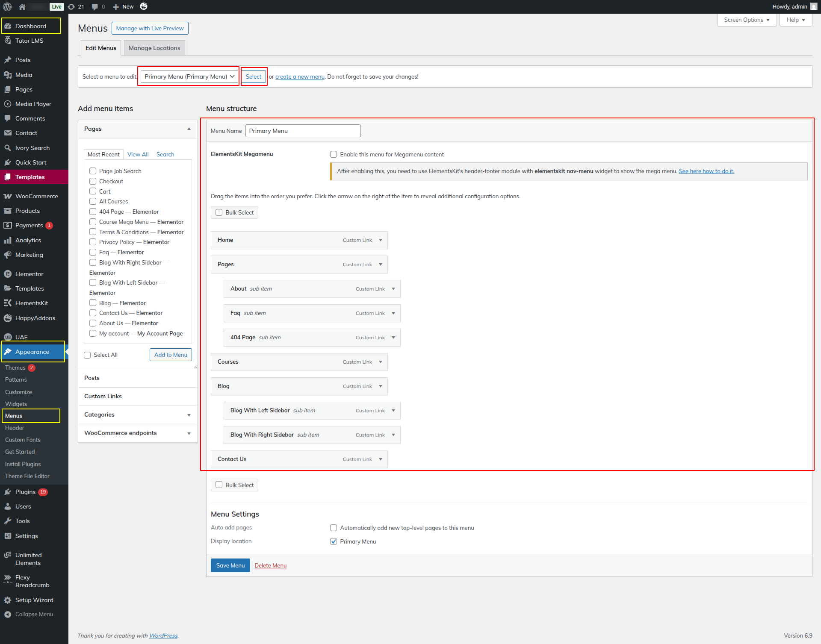The height and width of the screenshot is (644, 821).
Task: Enable this menu for Megamenu content checkbox
Action: [x=334, y=154]
